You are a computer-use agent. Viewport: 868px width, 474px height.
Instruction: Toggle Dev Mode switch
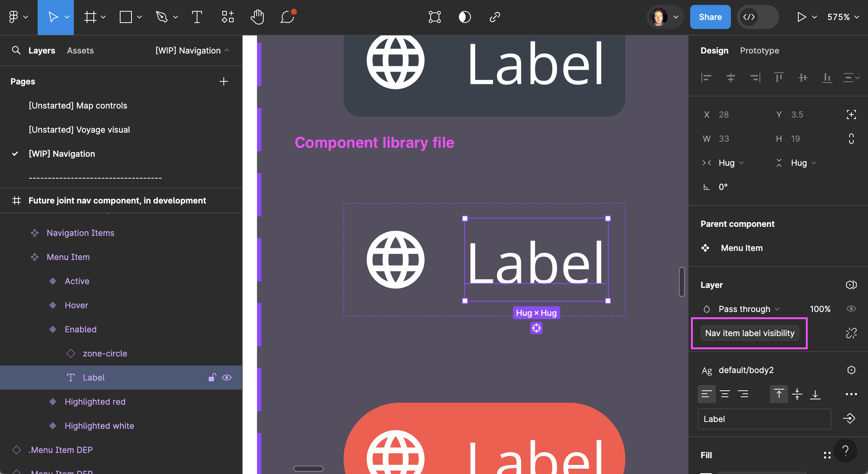pos(758,17)
